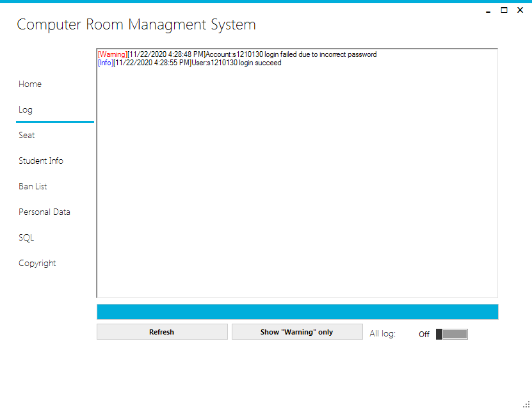532x410 pixels.
Task: Click the resize grip in window corner
Action: [526, 404]
